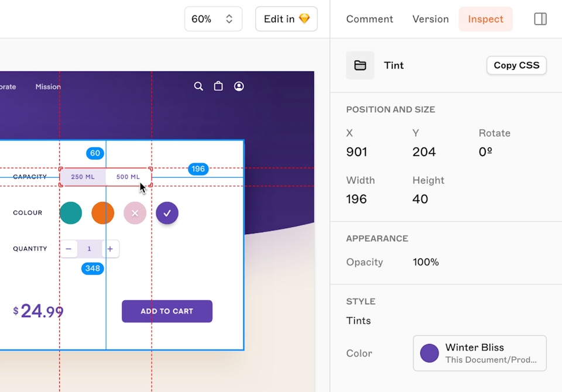Increase quantity with the plus button
Image resolution: width=562 pixels, height=392 pixels.
point(111,249)
